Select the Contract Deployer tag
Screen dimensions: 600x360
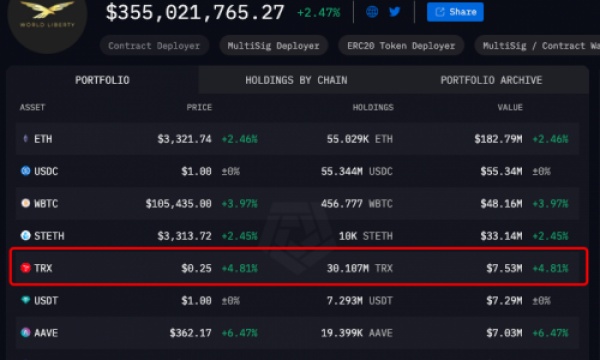click(x=154, y=46)
